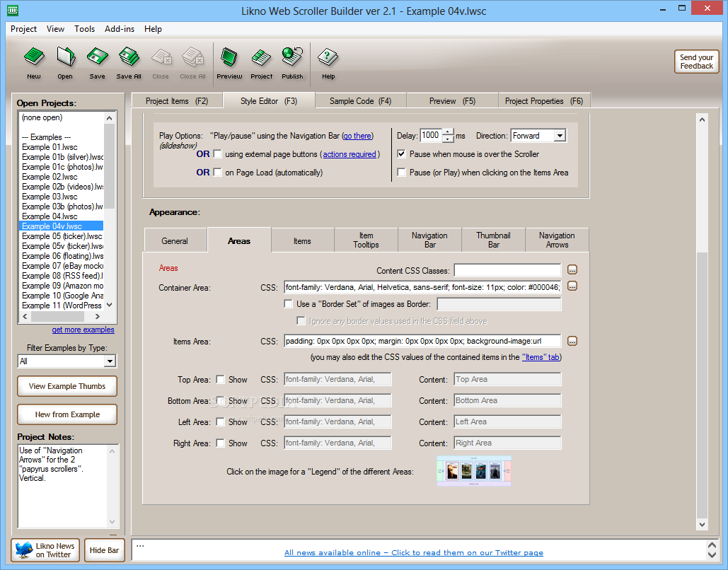
Task: Click View Example Thumbs button
Action: coord(67,386)
